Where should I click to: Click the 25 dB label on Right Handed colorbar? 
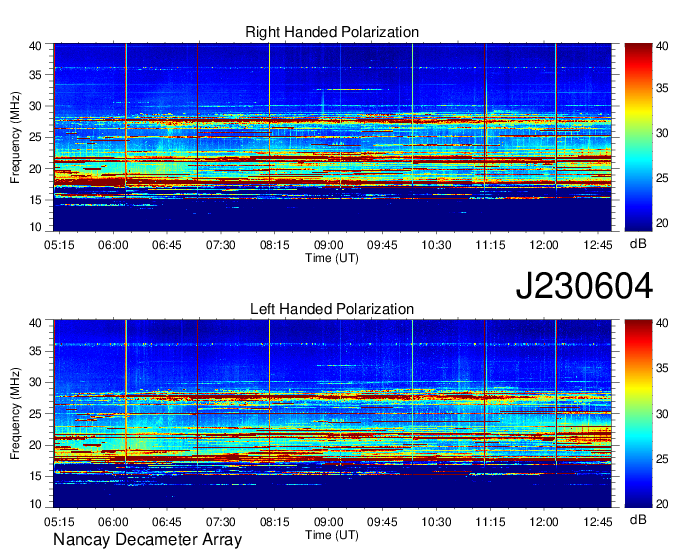662,178
